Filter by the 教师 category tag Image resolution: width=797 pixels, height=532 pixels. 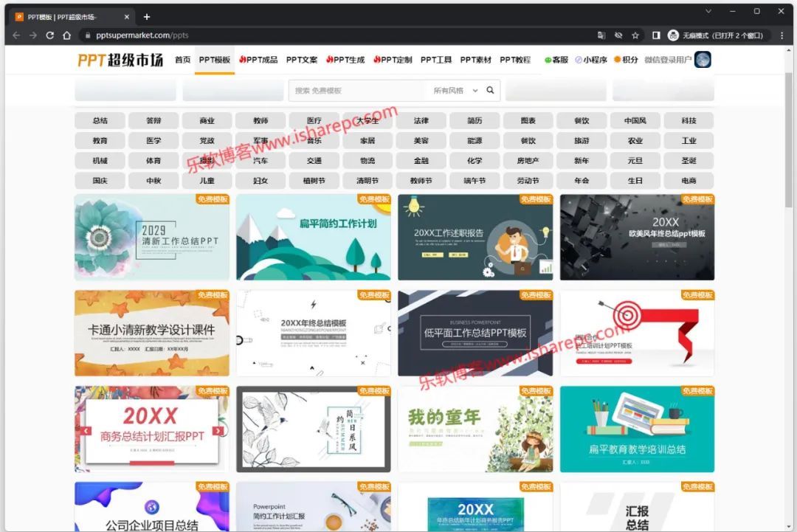point(261,120)
